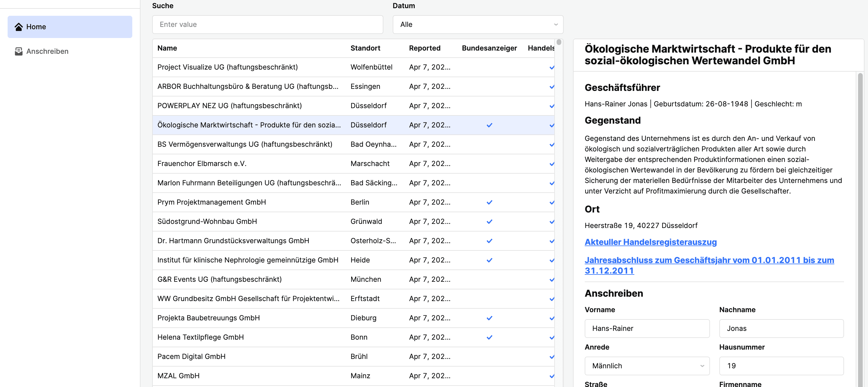Viewport: 868px width, 387px height.
Task: Select row BS Vermögensverwaltungs UG
Action: (x=354, y=144)
